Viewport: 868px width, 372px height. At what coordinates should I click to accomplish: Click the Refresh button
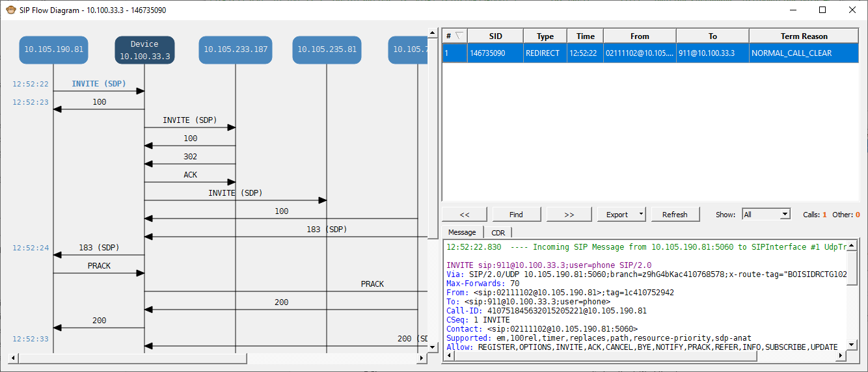coord(675,215)
